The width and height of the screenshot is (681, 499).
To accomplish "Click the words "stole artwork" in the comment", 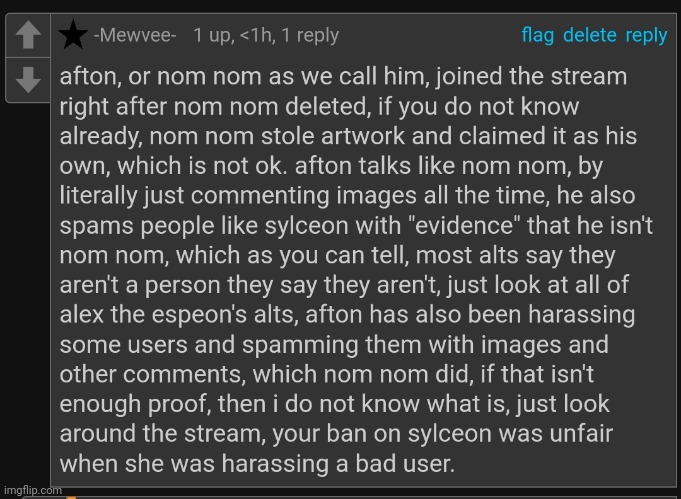I will 333,136.
